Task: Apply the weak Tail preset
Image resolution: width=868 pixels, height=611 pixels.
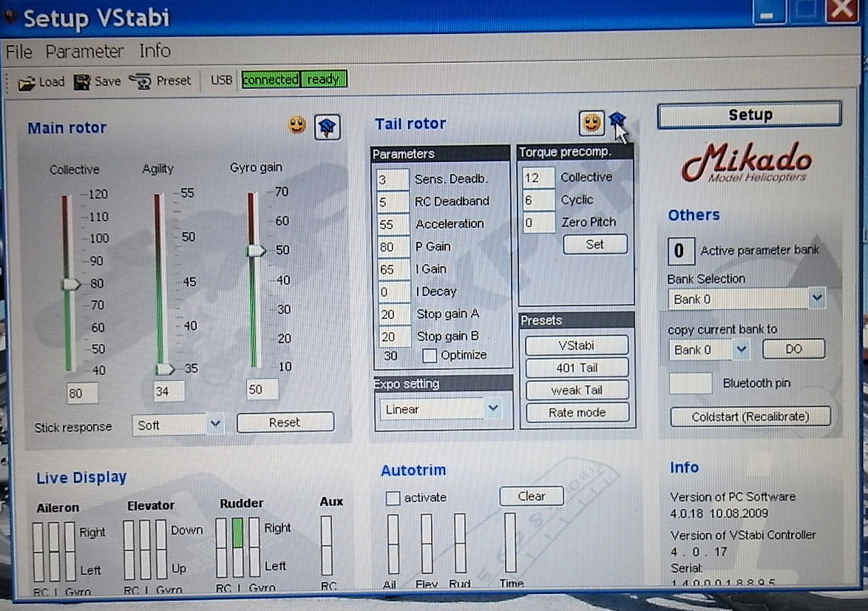Action: (577, 390)
